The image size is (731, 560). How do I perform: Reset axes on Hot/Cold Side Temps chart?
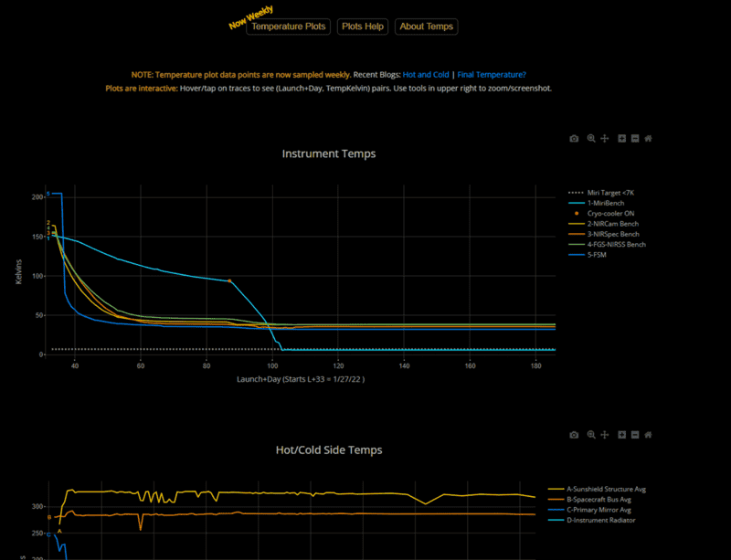[x=648, y=435]
